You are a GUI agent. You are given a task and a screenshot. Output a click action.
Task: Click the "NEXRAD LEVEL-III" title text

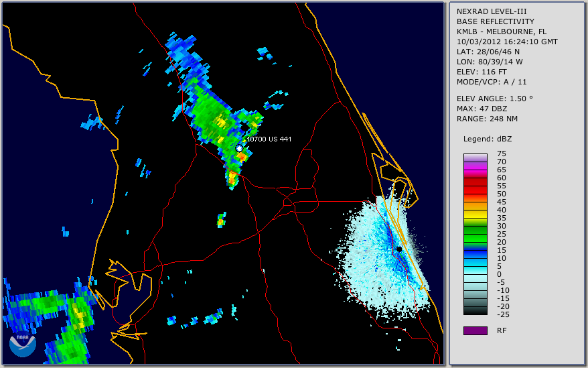pyautogui.click(x=492, y=11)
